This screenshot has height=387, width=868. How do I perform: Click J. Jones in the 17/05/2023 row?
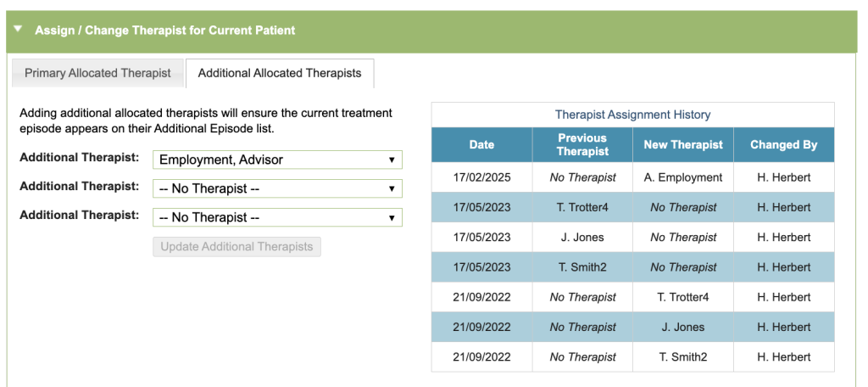[x=582, y=238]
